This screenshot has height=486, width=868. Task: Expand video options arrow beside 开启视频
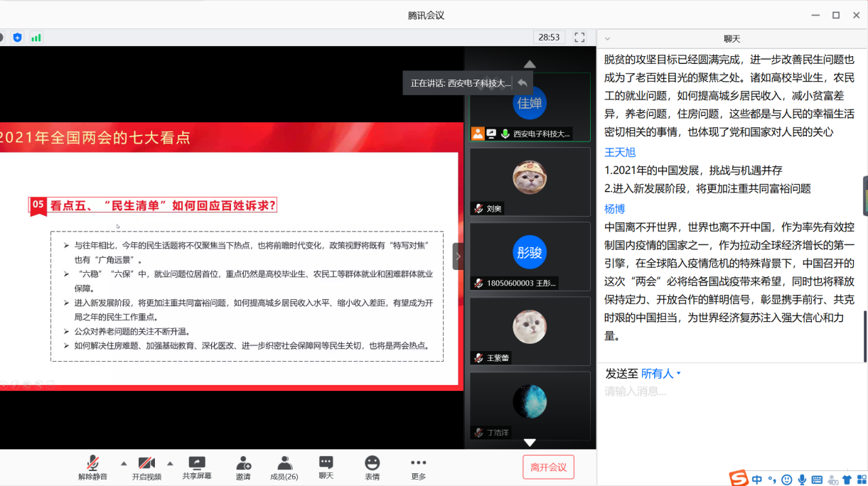coord(170,463)
